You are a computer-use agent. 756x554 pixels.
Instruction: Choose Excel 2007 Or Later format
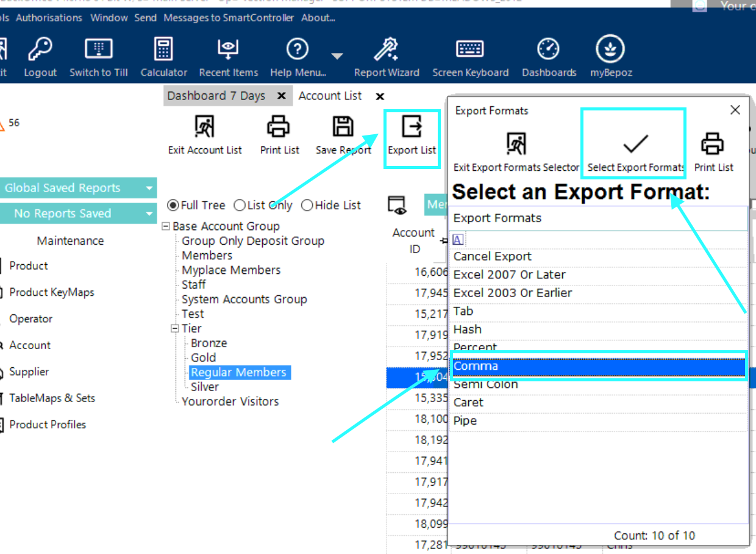point(509,275)
